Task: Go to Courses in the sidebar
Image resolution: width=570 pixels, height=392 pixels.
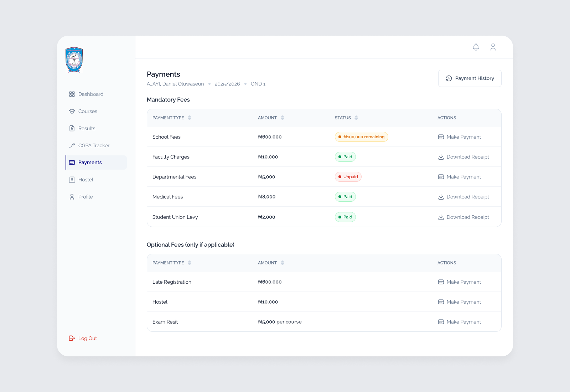Action: (x=96, y=111)
